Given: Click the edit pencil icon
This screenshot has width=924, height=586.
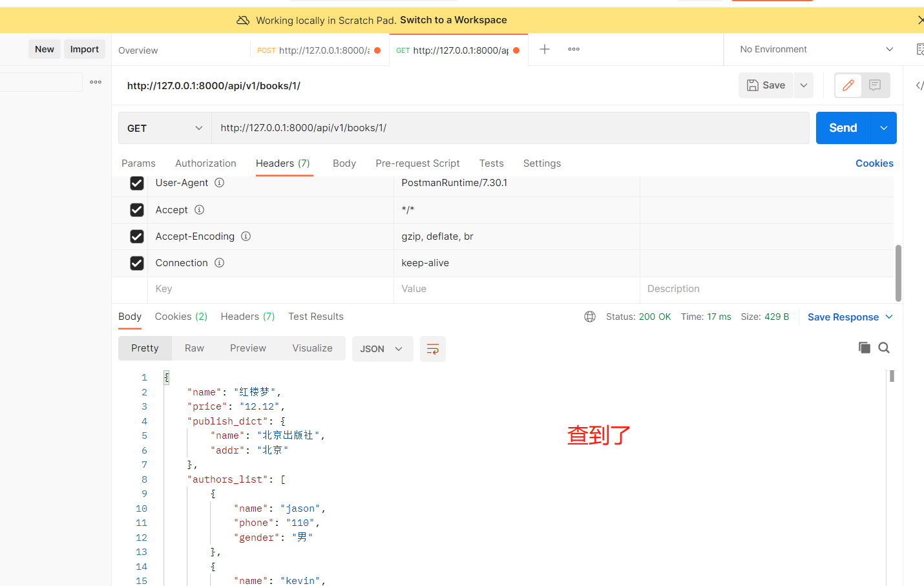Looking at the screenshot, I should click(x=848, y=85).
